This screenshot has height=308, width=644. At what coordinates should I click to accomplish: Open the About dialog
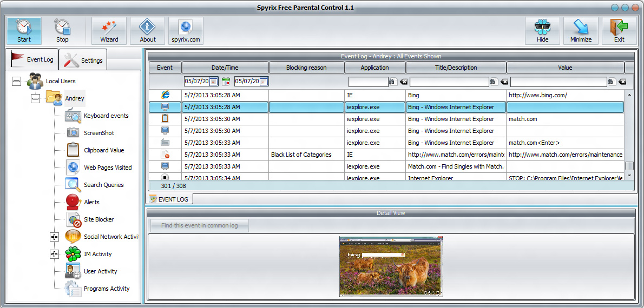coord(147,31)
